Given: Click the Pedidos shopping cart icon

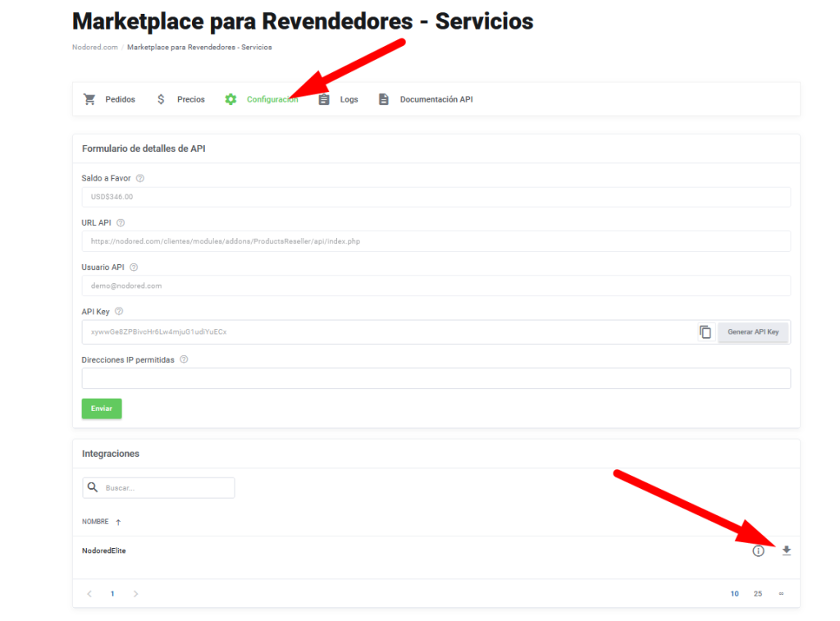Looking at the screenshot, I should pos(89,99).
